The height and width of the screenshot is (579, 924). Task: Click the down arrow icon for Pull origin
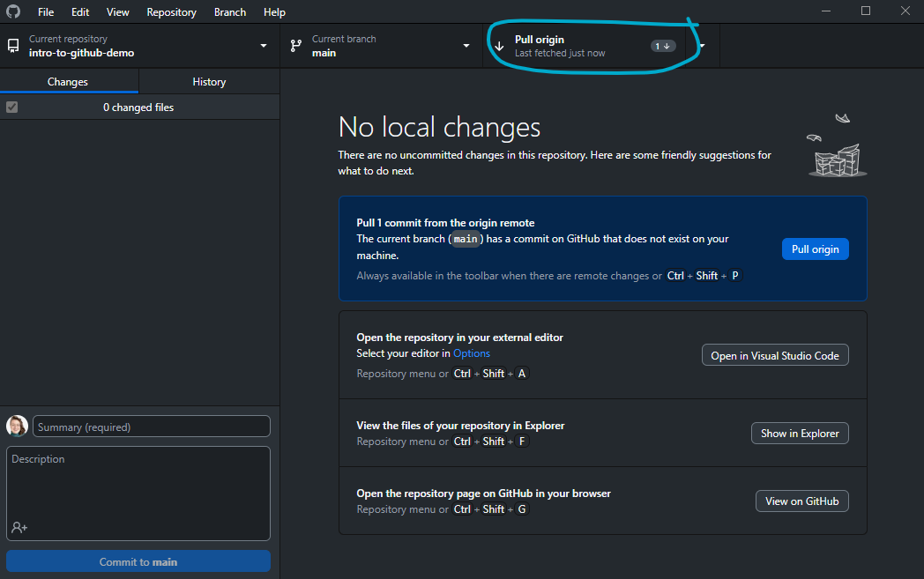tap(499, 46)
